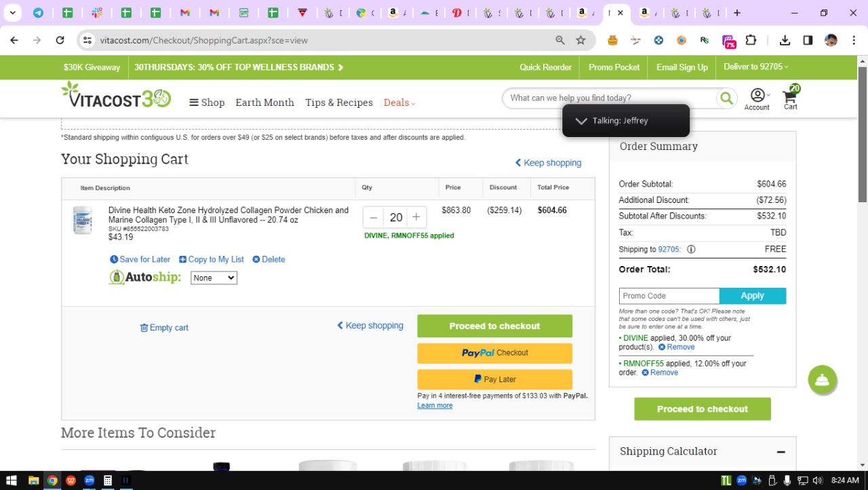Click Keep shopping beside the checkout buttons
This screenshot has width=868, height=490.
[x=370, y=326]
